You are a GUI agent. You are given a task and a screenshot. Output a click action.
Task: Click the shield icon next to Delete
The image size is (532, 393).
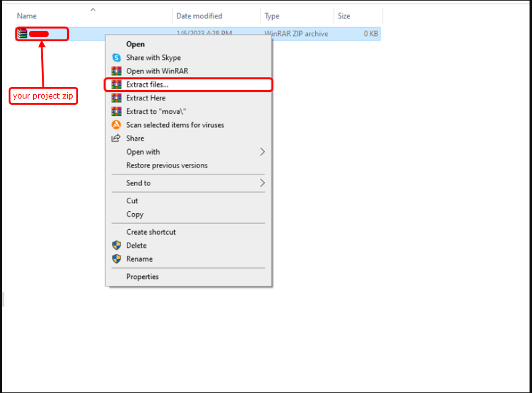pyautogui.click(x=116, y=245)
